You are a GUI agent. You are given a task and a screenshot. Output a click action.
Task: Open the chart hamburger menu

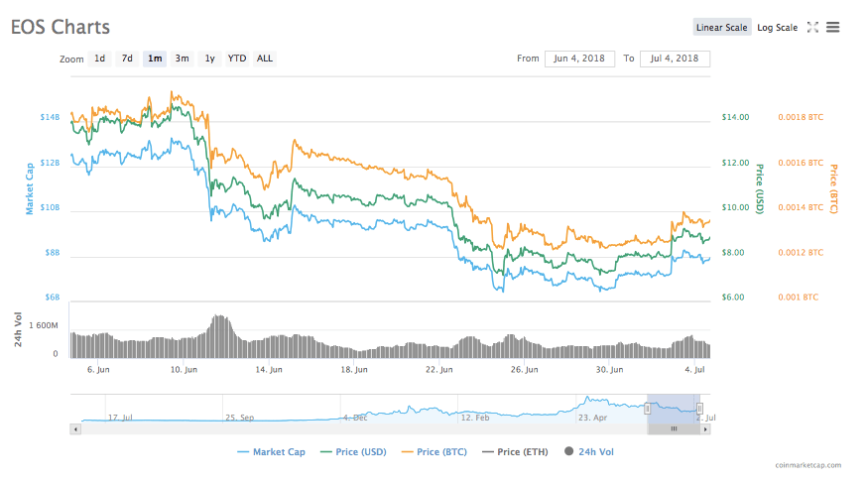833,28
